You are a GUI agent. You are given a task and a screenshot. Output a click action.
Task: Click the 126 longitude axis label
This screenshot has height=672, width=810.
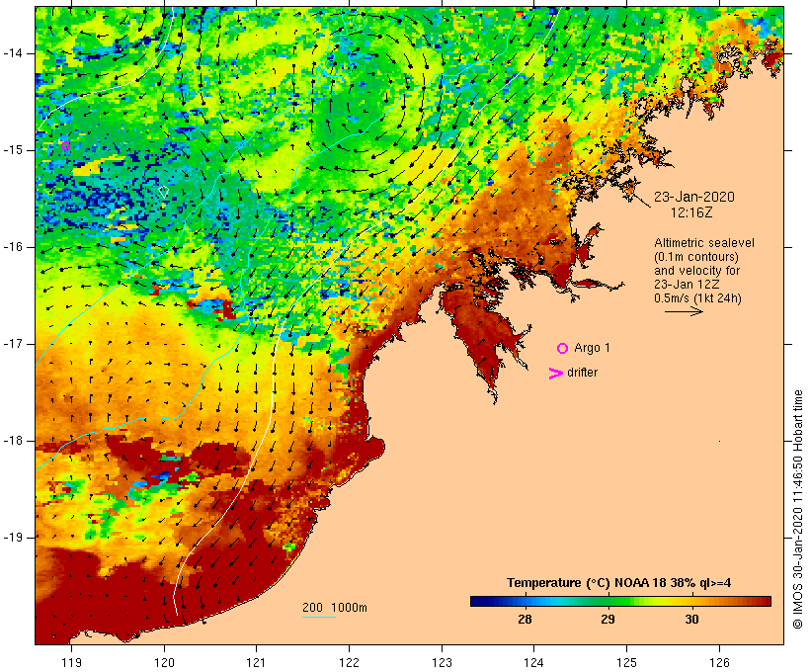(x=719, y=663)
